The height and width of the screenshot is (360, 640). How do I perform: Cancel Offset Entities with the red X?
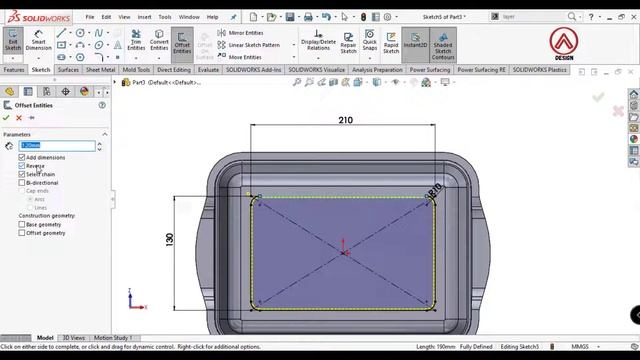pos(19,118)
